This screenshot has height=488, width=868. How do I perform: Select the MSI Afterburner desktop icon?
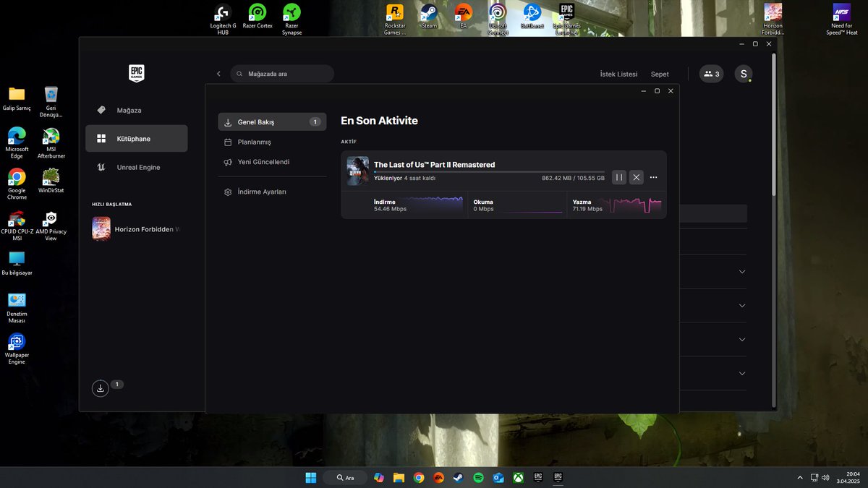click(x=51, y=142)
